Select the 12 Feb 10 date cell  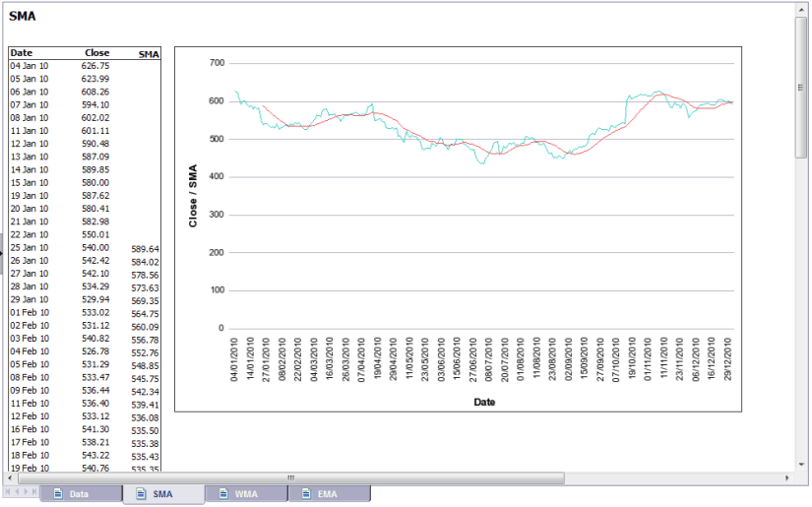[30, 415]
